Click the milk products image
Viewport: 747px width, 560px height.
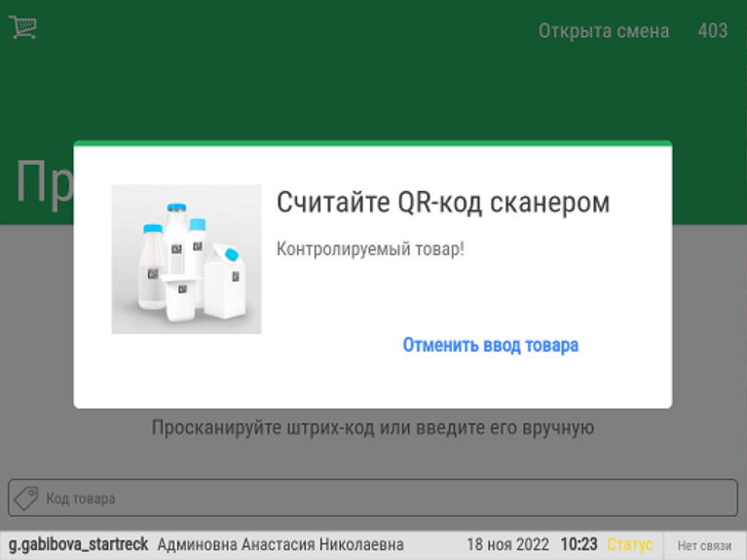(x=186, y=259)
